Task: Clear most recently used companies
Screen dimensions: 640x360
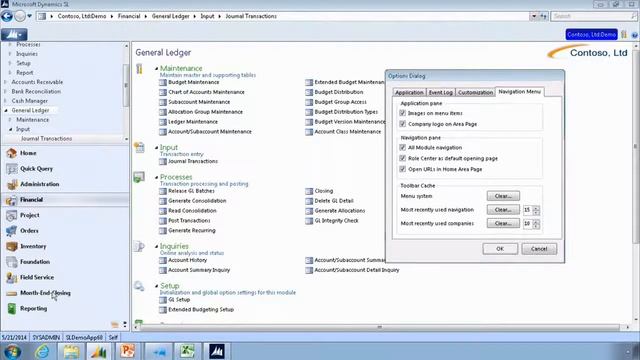Action: point(503,224)
